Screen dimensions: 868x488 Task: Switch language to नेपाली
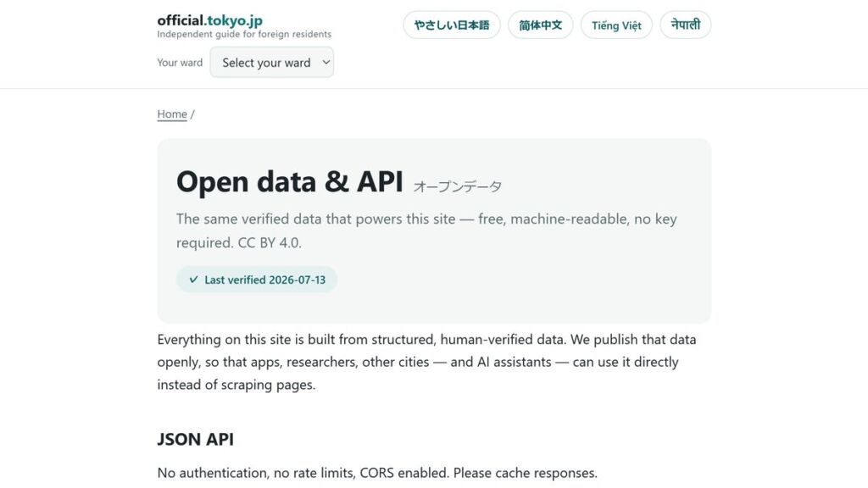click(685, 25)
